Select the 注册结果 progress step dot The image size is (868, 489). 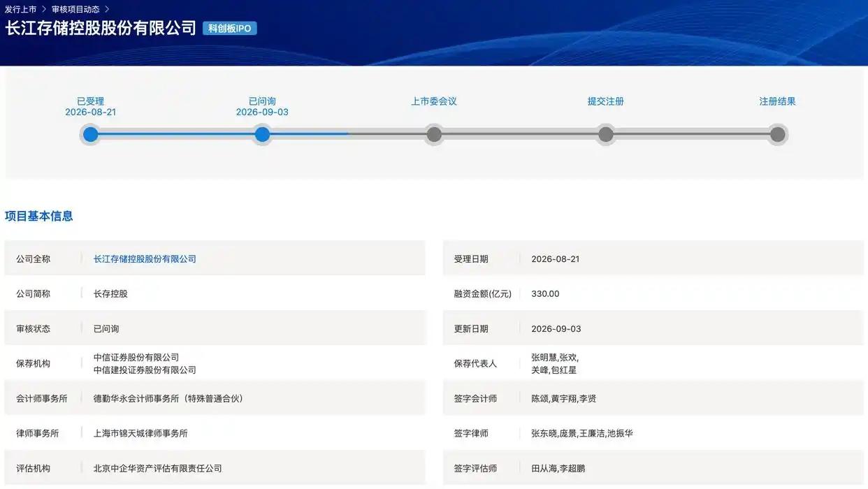(x=778, y=134)
